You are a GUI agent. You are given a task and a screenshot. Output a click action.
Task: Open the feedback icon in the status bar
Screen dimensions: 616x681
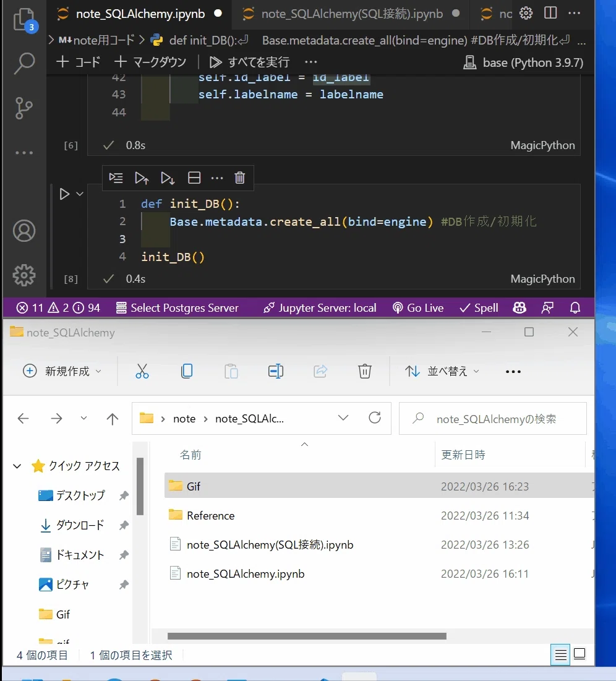[x=547, y=308]
